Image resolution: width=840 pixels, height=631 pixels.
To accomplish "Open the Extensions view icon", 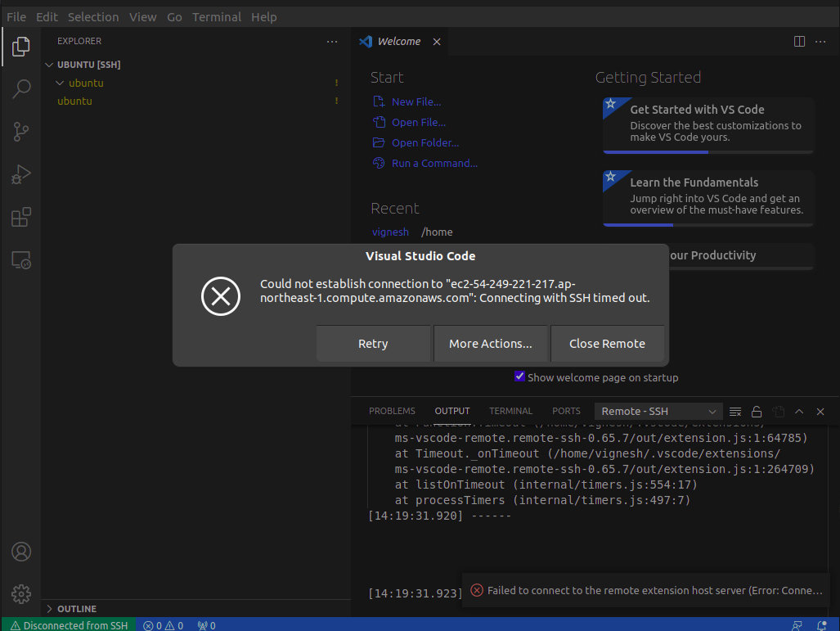I will tap(20, 217).
